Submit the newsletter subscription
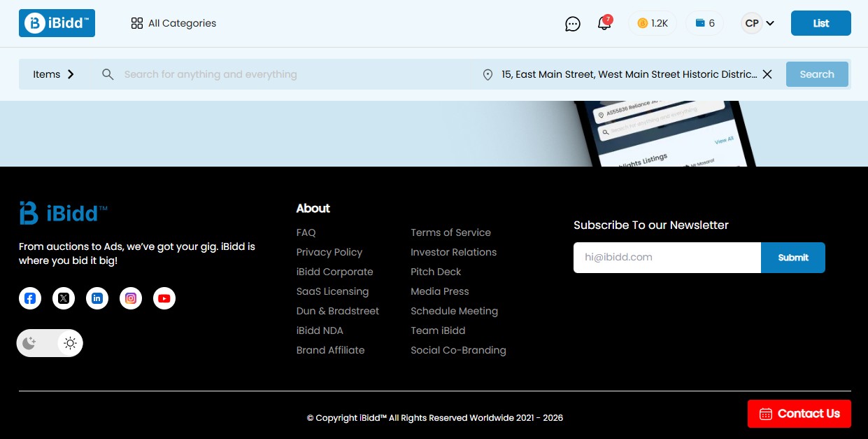Screen dimensions: 868x439 [x=792, y=258]
